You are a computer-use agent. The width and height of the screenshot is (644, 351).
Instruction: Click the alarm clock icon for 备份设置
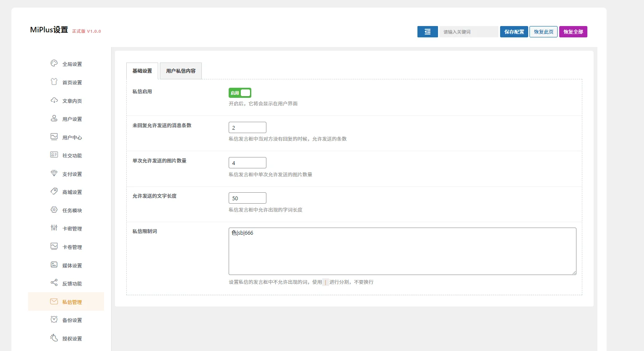click(54, 320)
